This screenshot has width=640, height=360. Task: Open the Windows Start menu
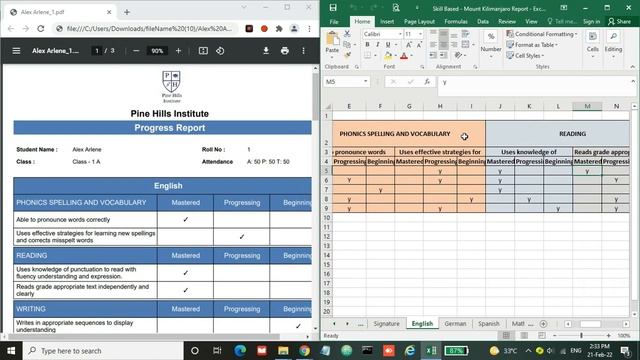point(11,351)
